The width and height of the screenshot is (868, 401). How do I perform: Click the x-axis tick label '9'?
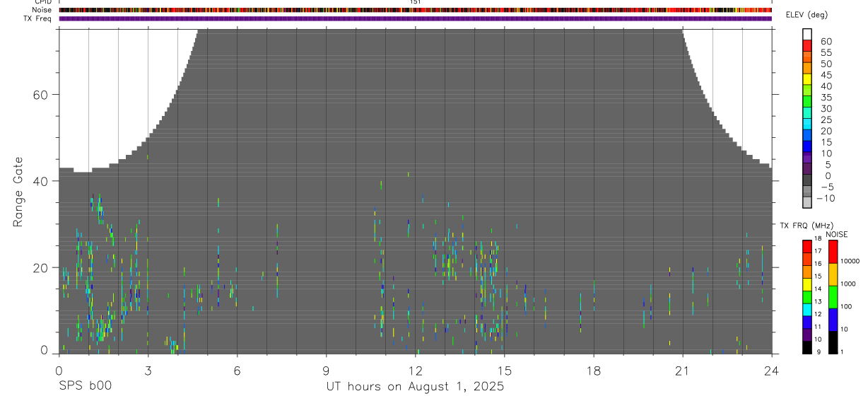[x=326, y=370]
